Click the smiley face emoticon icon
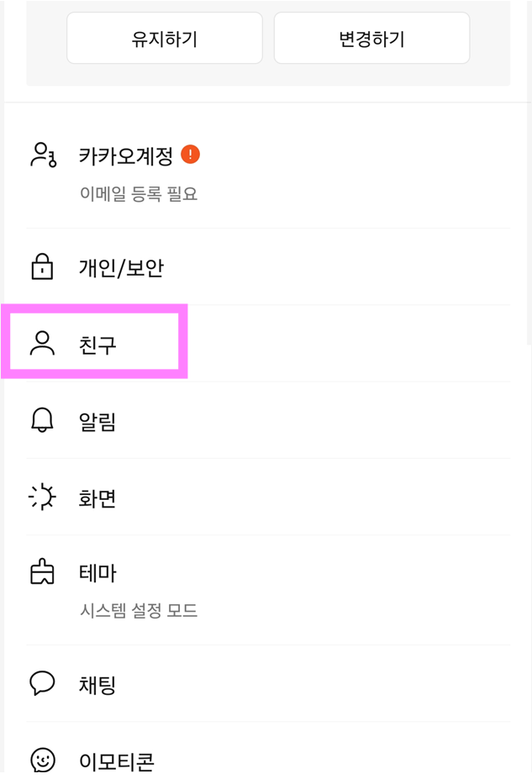The image size is (532, 779). (42, 759)
